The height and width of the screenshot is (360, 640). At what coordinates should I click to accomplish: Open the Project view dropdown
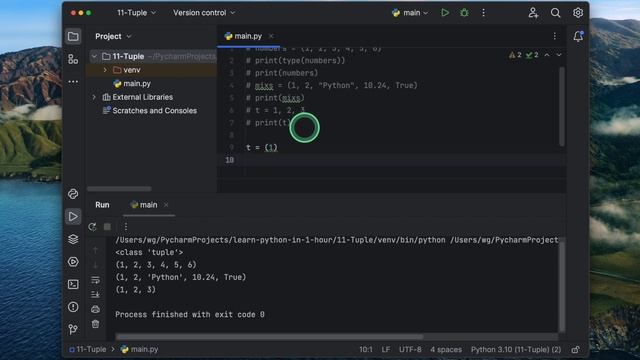pos(113,36)
